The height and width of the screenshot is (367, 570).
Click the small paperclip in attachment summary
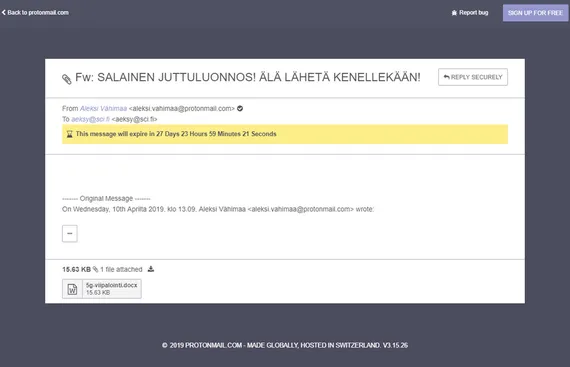pos(95,269)
